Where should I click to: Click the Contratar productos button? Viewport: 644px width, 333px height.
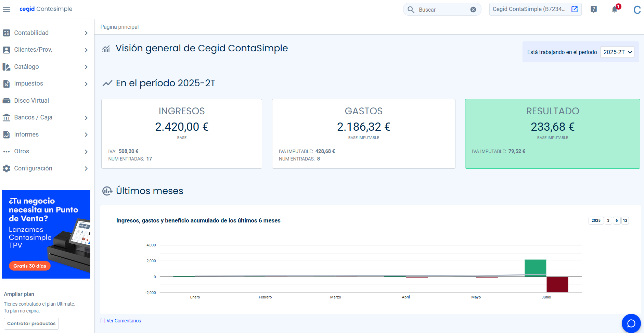tap(31, 324)
